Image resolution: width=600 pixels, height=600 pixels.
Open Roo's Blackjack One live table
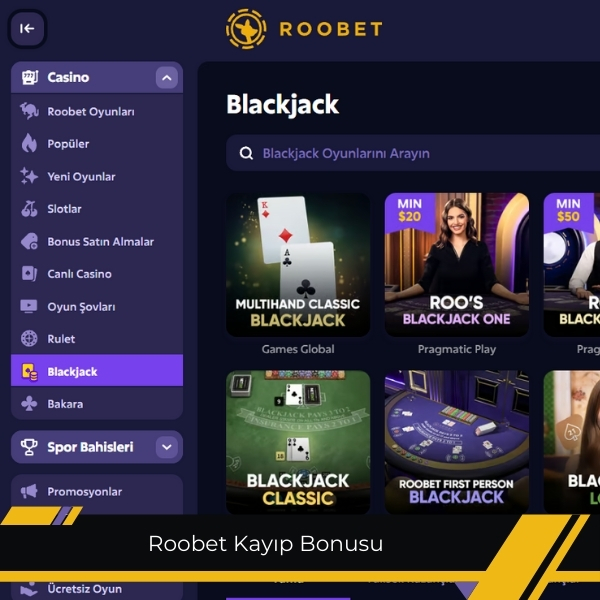coord(457,265)
